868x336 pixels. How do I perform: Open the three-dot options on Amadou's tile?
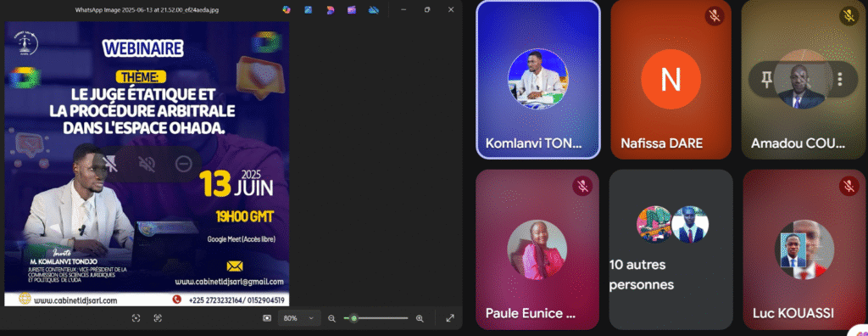pos(839,79)
